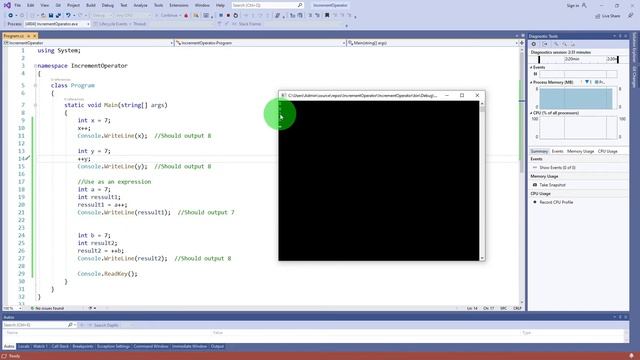Screen dimensions: 640x360
Task: Click the Continue debugging button
Action: [169, 16]
